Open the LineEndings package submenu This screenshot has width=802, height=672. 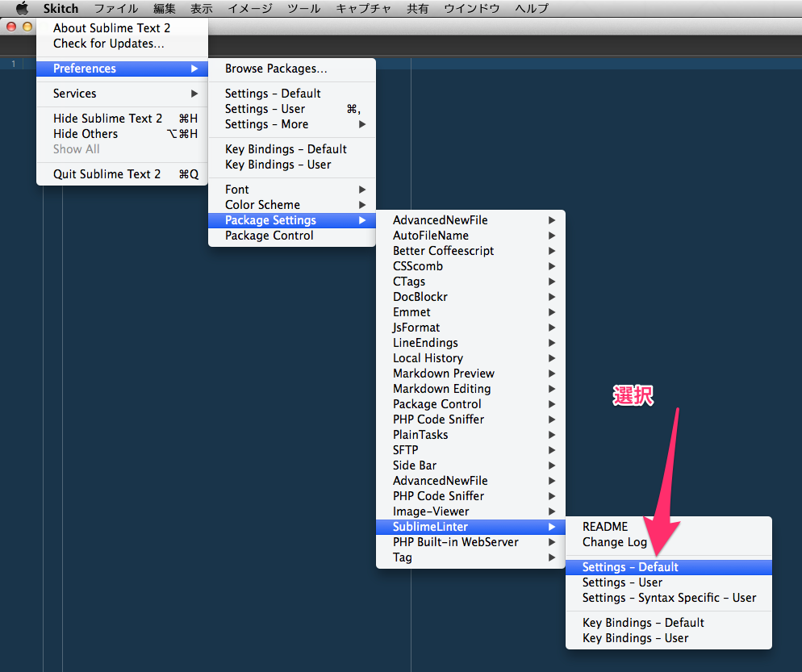470,343
